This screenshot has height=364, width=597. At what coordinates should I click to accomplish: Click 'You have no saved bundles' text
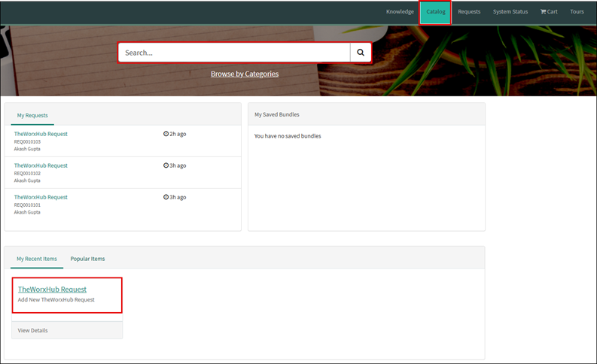288,136
